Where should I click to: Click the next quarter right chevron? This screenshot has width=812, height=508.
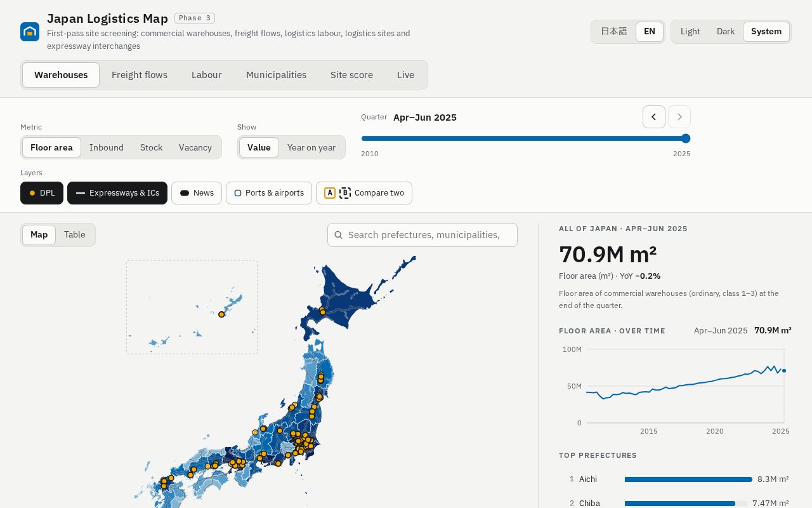(x=679, y=117)
